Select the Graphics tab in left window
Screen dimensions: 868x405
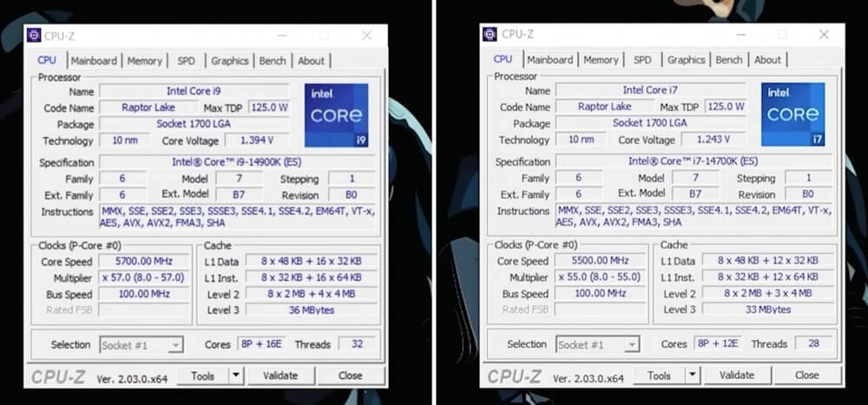point(229,61)
